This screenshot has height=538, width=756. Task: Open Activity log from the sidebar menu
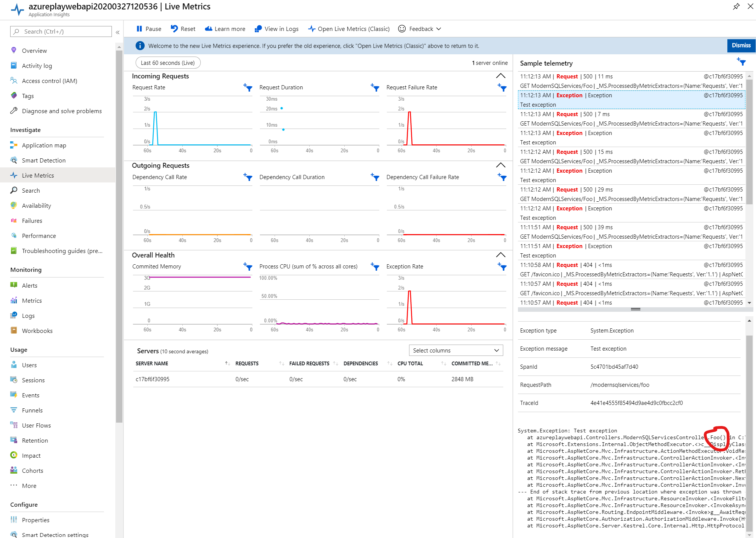37,65
